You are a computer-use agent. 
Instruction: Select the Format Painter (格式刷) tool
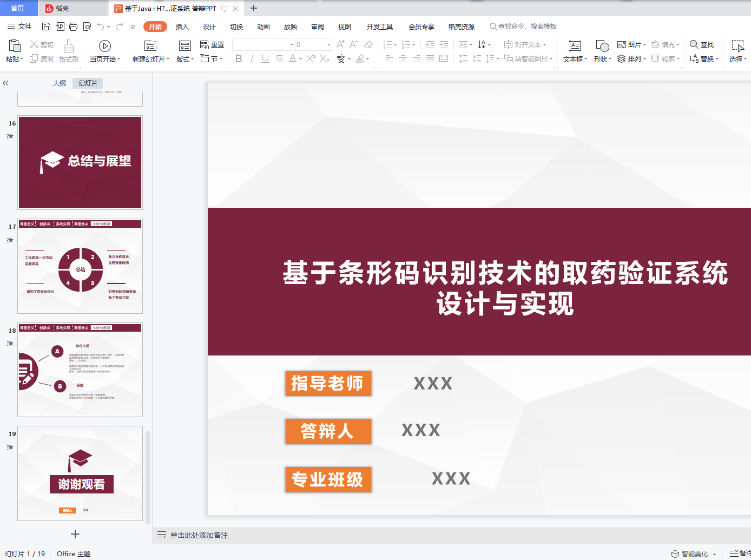69,51
